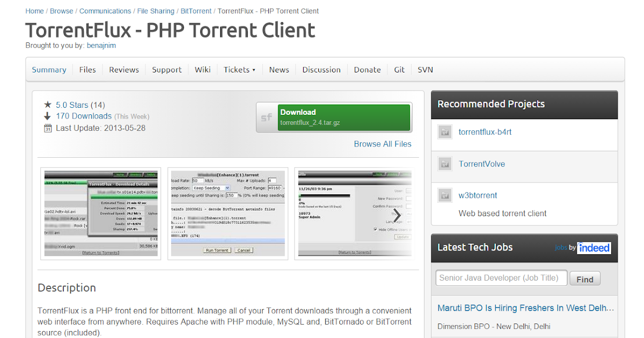Click the downloads arrow icon
The height and width of the screenshot is (338, 644).
tap(47, 116)
